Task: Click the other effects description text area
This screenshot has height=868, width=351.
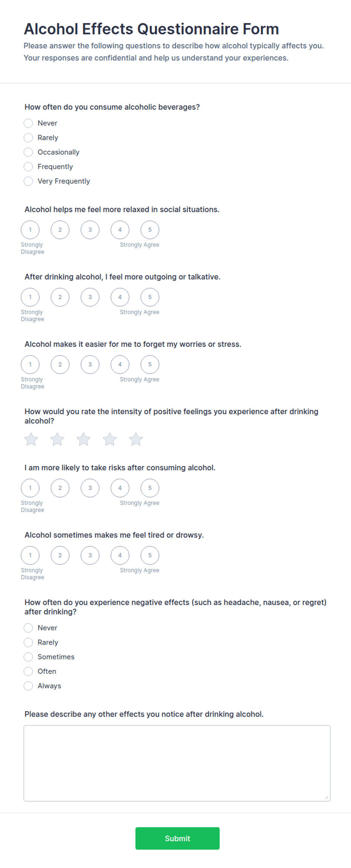Action: [177, 763]
